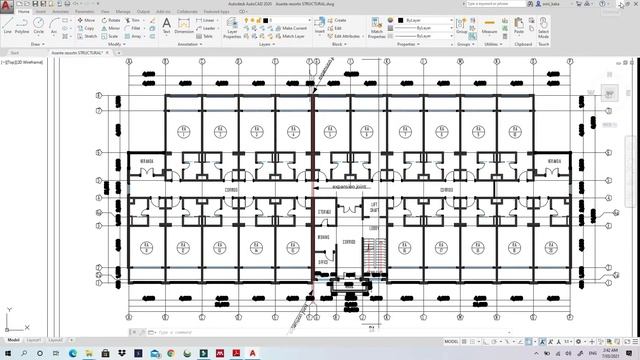Click the Move command
This screenshot has height=360, width=640.
(86, 20)
